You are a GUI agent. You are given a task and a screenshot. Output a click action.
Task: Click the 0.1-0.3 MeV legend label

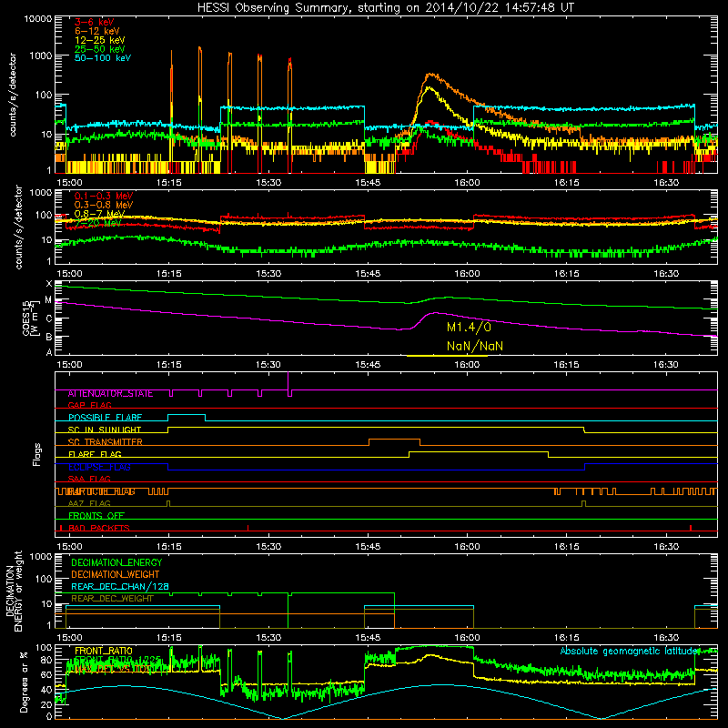click(x=104, y=196)
